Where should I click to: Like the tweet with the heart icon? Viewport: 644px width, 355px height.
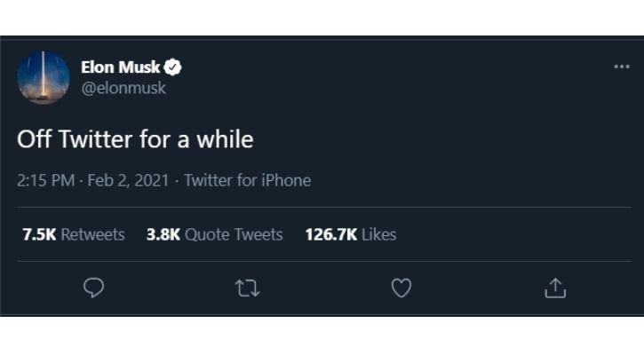point(402,288)
